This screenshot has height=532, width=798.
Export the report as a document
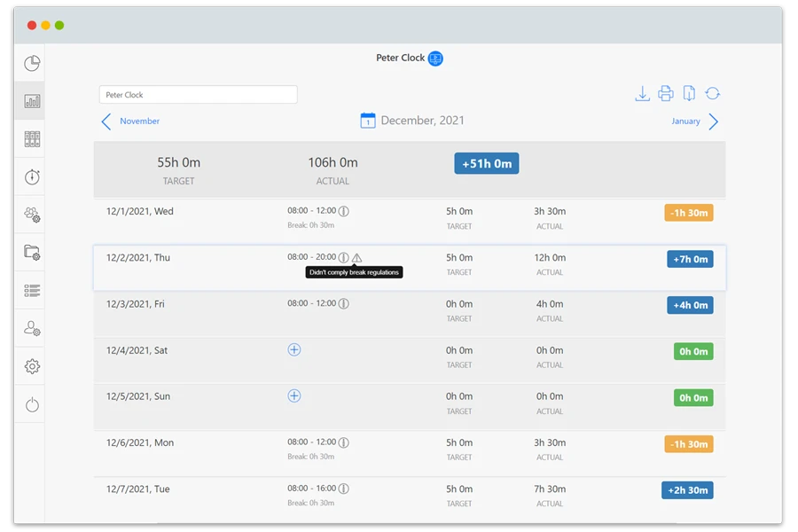coord(690,93)
